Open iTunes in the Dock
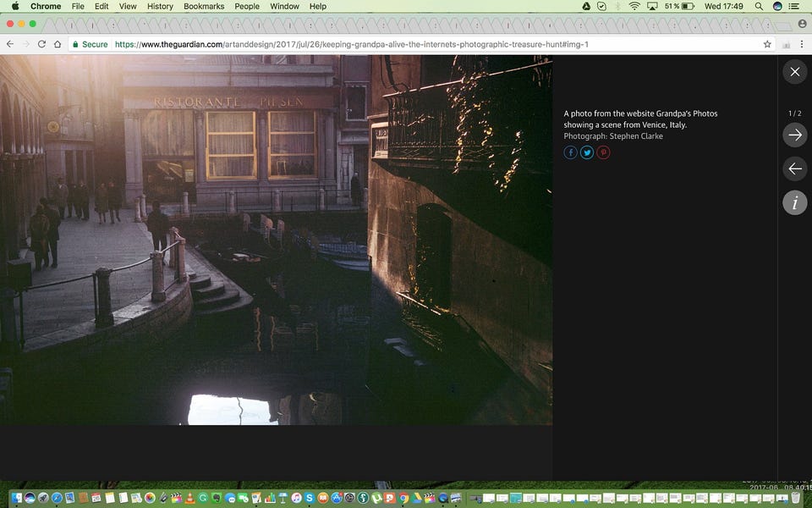The height and width of the screenshot is (508, 812). coord(296,498)
